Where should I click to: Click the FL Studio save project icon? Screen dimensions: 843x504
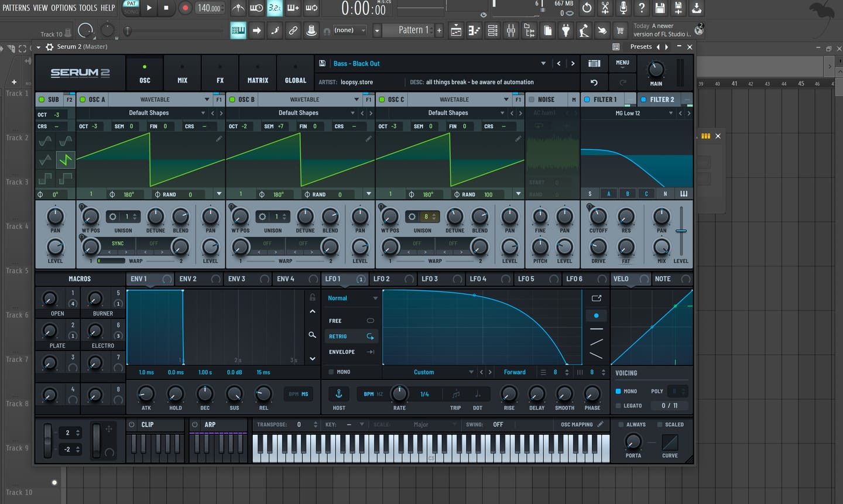tap(660, 8)
